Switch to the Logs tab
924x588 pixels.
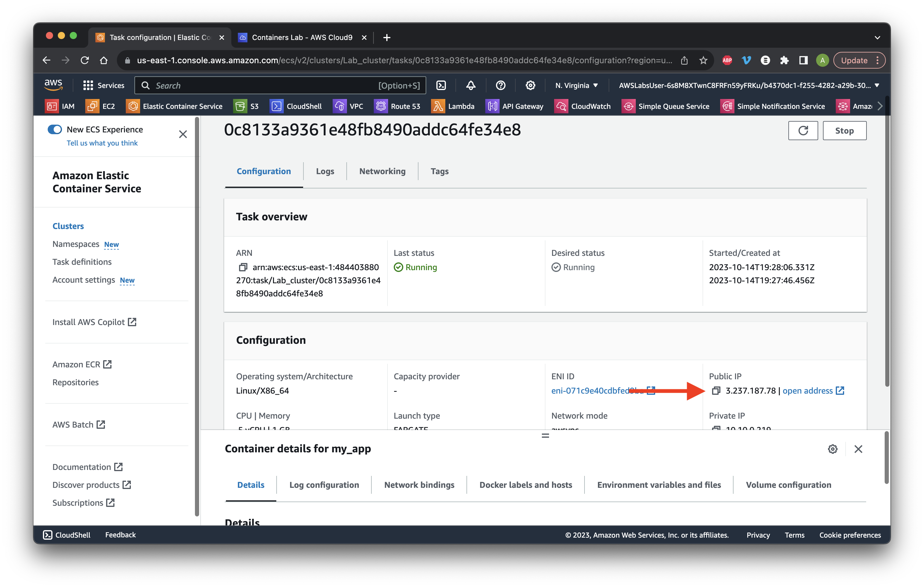click(325, 171)
